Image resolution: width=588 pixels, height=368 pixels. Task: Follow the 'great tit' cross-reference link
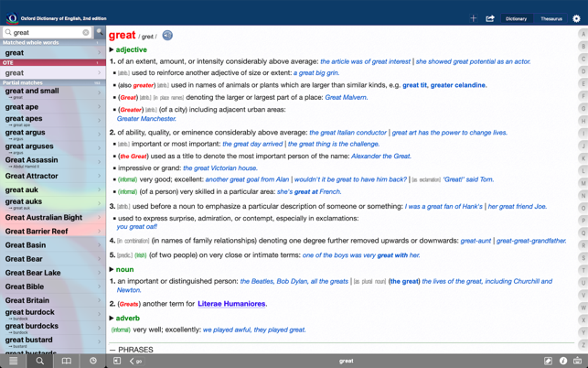pyautogui.click(x=414, y=85)
